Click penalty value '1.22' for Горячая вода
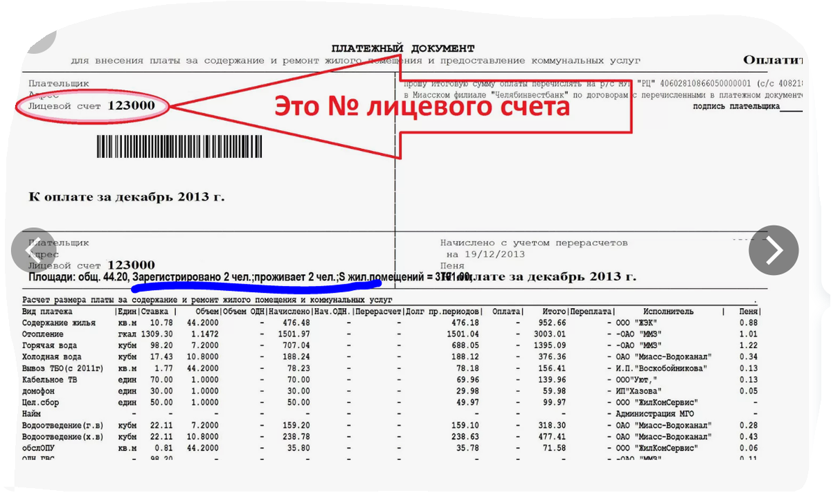Image resolution: width=831 pixels, height=504 pixels. [748, 345]
